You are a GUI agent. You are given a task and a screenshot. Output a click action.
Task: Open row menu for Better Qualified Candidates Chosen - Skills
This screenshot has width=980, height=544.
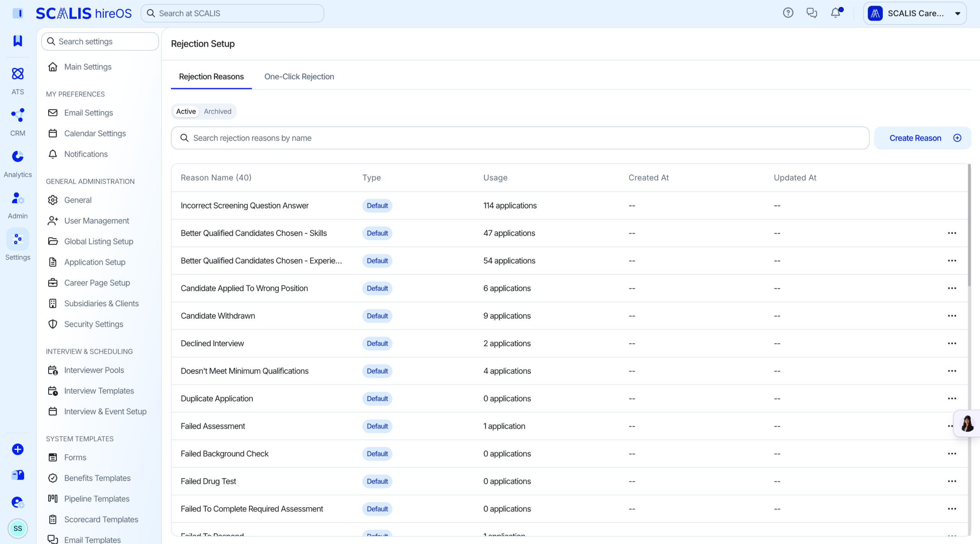coord(952,233)
